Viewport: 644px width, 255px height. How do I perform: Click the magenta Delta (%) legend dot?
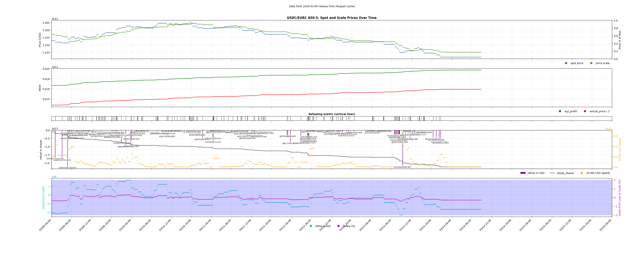pos(339,226)
